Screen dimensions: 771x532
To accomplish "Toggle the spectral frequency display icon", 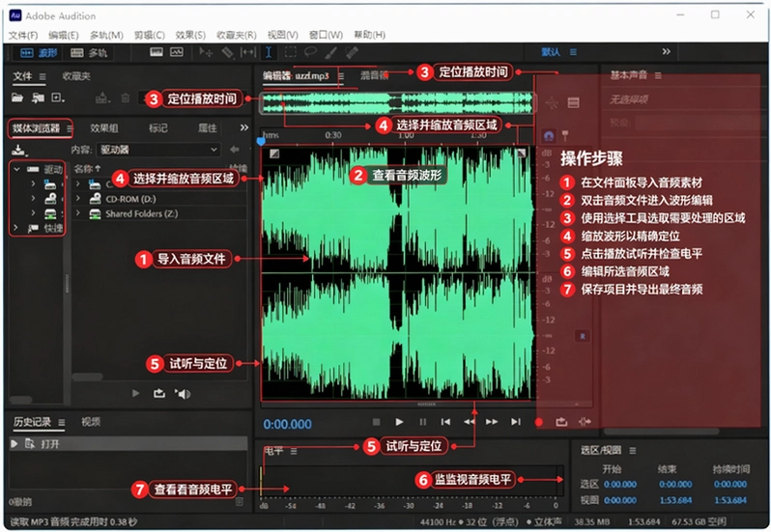I will tap(157, 51).
